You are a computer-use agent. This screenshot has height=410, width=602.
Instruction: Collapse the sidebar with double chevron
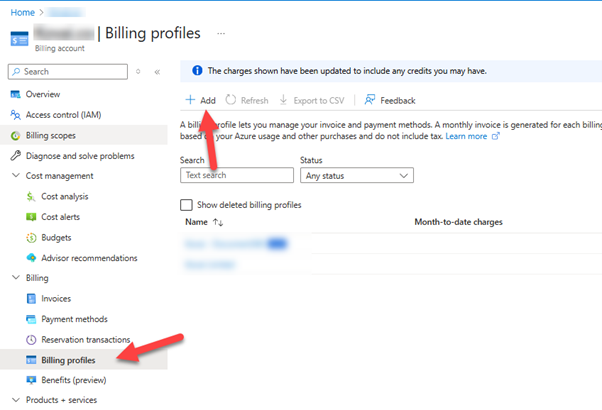tap(157, 72)
